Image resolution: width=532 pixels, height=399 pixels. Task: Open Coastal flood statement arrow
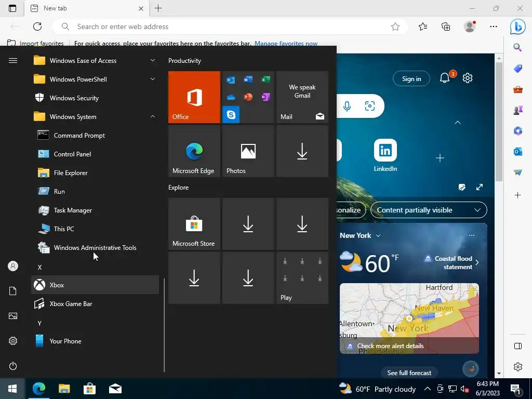coord(477,262)
